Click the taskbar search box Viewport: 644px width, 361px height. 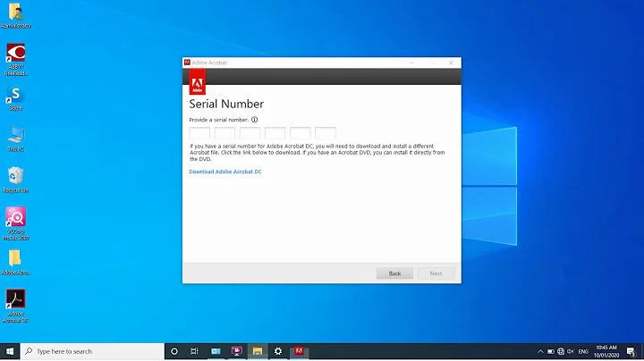coord(92,351)
